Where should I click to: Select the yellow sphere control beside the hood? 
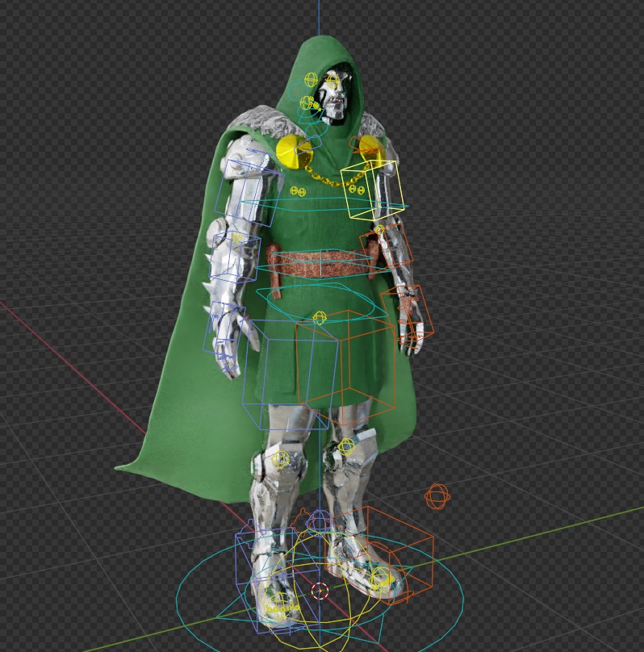click(x=311, y=80)
